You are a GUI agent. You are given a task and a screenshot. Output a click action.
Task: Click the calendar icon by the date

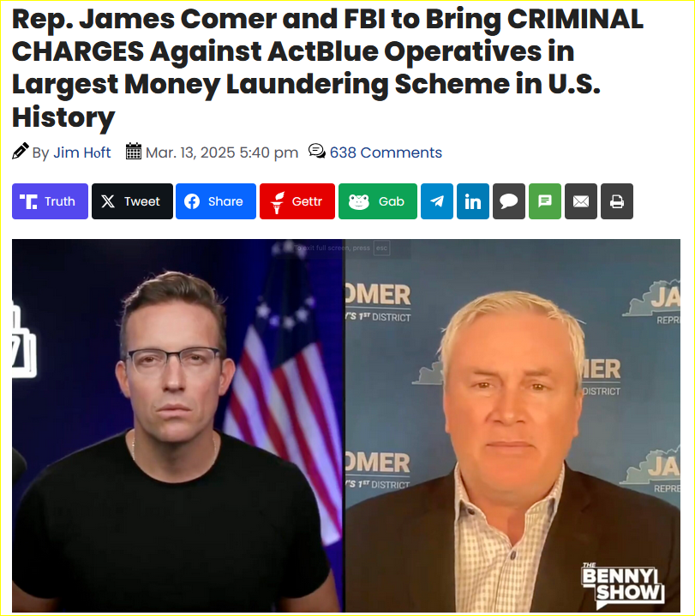(134, 151)
